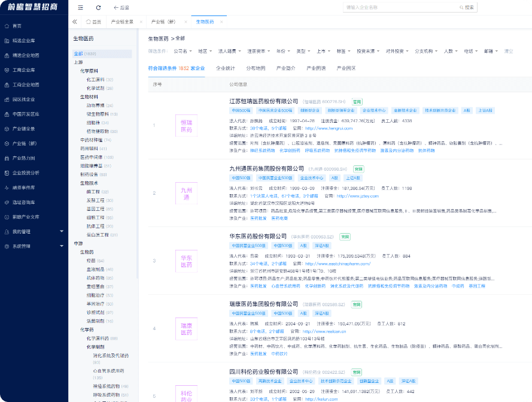This screenshot has height=402, width=532.
Task: Close the 生物医药 tab
Action: point(221,22)
